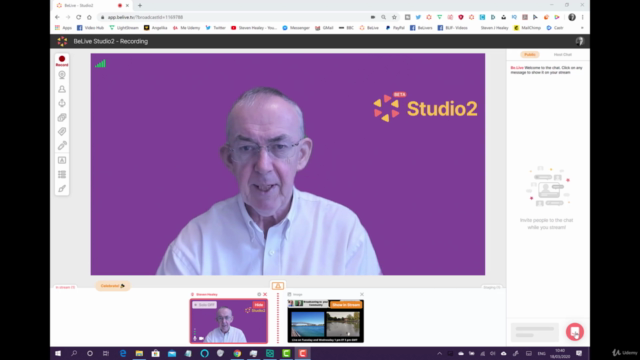
Task: Open File Explorer from taskbar
Action: coord(139,353)
